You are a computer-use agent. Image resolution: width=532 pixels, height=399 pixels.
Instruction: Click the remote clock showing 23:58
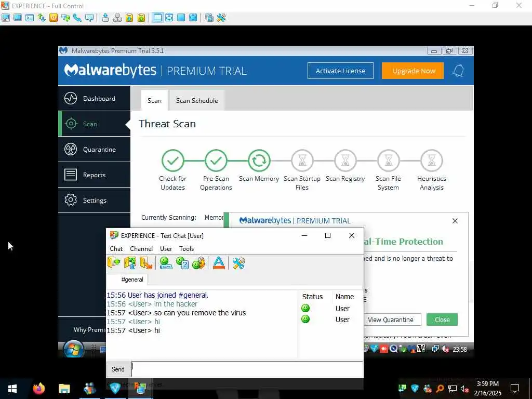coord(460,349)
